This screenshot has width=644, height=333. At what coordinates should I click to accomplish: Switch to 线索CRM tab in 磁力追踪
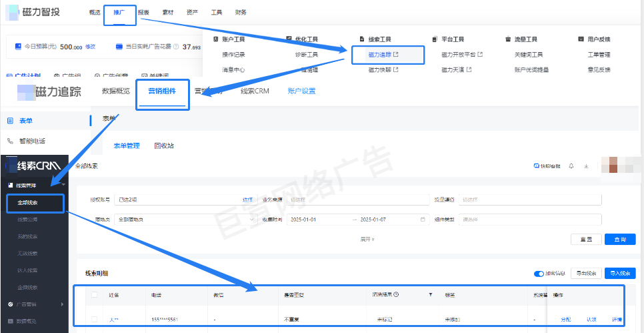pyautogui.click(x=255, y=91)
